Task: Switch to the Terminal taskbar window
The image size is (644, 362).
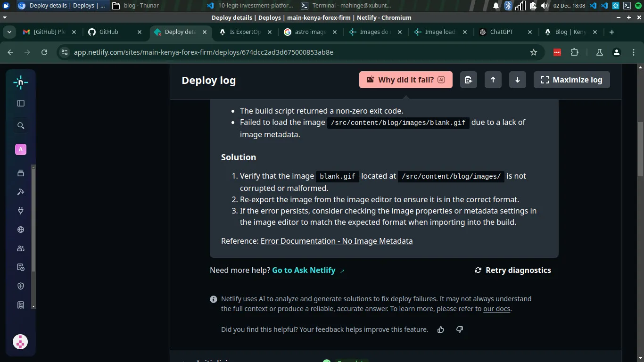Action: (346, 6)
